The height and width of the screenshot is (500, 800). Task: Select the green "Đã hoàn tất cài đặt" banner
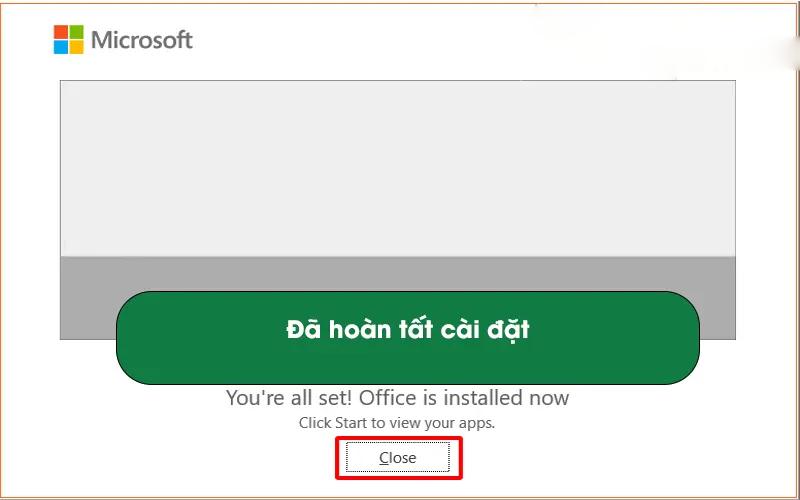(x=408, y=338)
